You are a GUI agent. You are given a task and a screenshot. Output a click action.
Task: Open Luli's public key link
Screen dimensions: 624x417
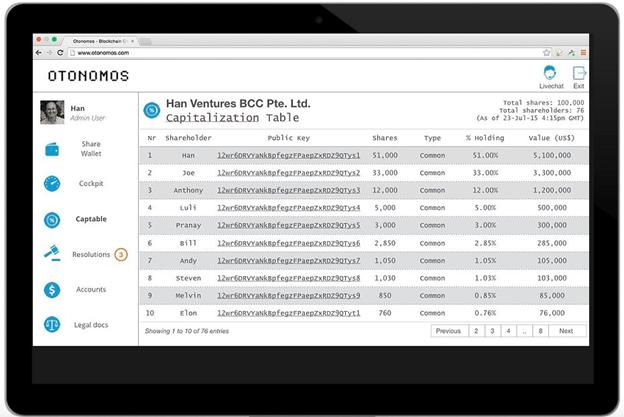pyautogui.click(x=289, y=208)
